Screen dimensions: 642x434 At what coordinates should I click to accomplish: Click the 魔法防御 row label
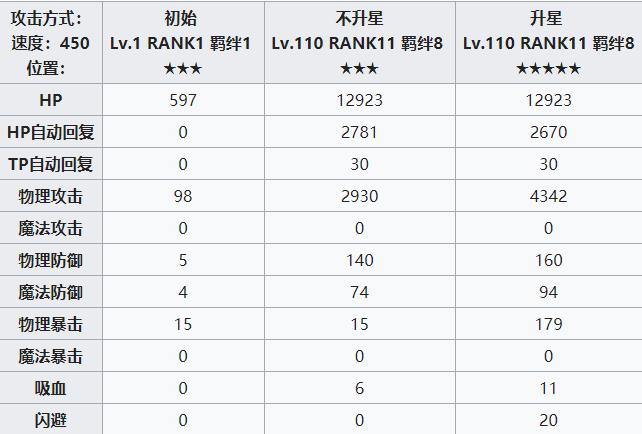tap(51, 292)
